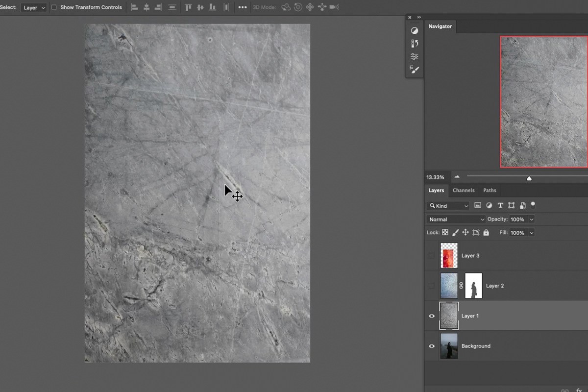Viewport: 588px width, 392px height.
Task: Open the Properties sliders icon in dock
Action: point(415,56)
